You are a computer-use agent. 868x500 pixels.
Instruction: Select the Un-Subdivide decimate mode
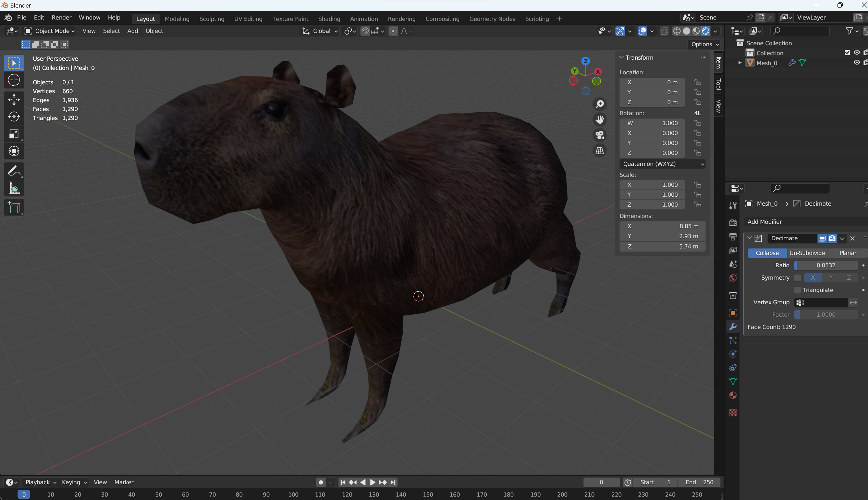click(x=807, y=253)
